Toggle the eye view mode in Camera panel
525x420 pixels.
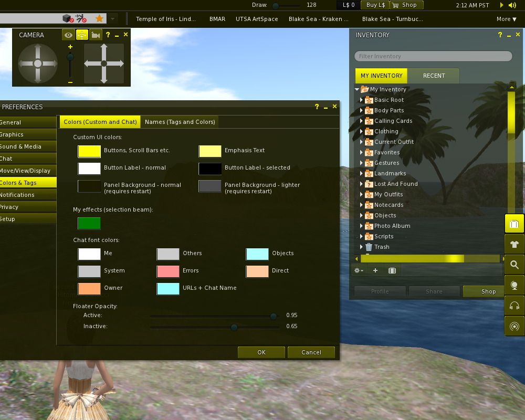tap(69, 35)
